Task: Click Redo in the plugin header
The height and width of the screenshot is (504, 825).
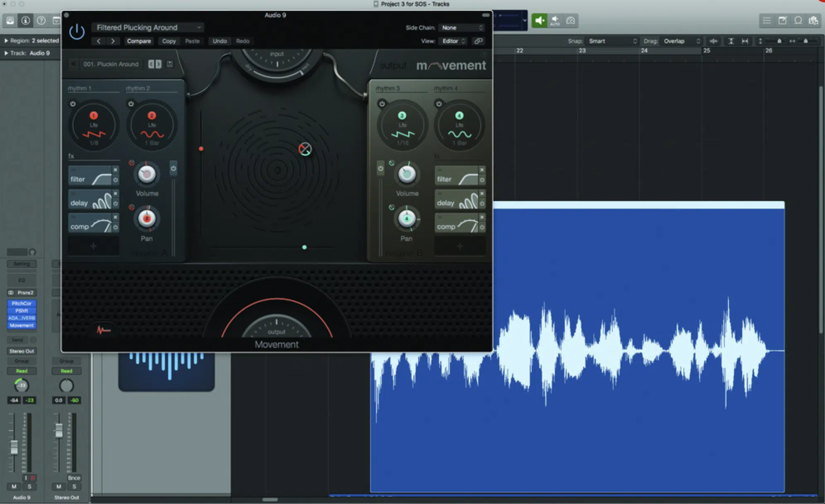Action: tap(243, 41)
